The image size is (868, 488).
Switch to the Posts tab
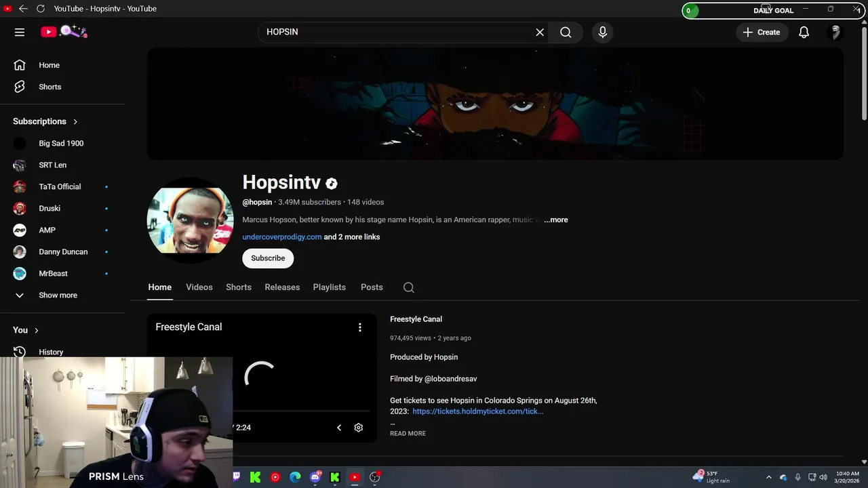372,287
